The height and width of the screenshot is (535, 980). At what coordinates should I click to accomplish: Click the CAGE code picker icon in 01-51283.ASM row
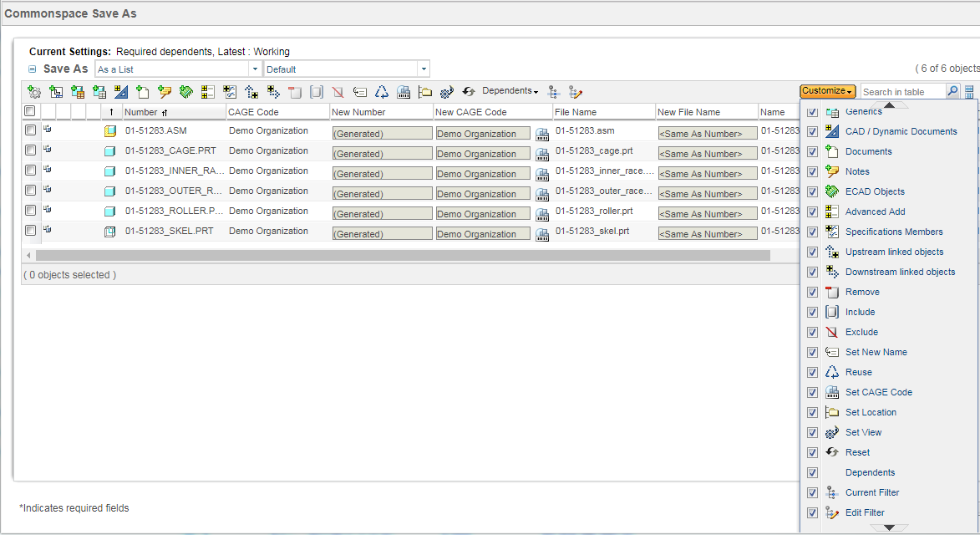point(542,134)
